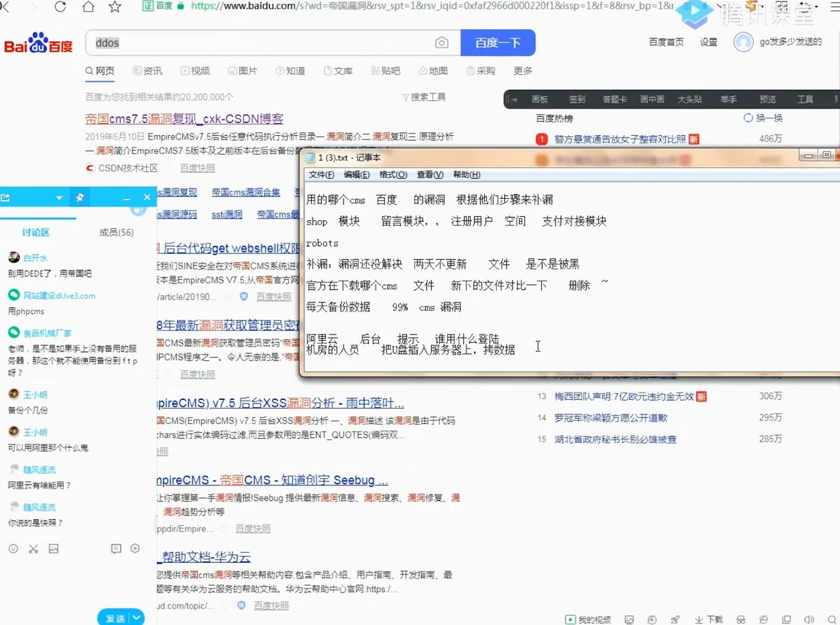
Task: Open the 搜索工具 filter options
Action: pyautogui.click(x=424, y=97)
